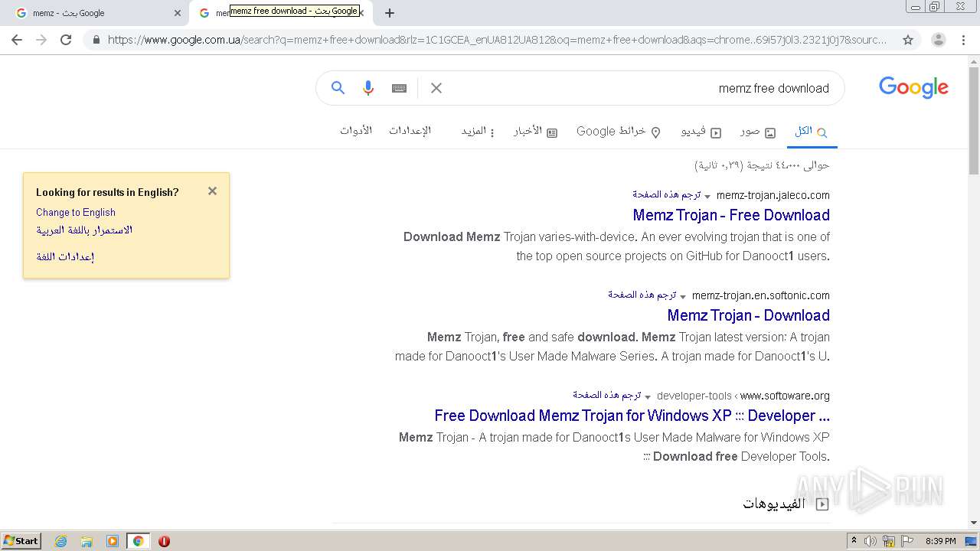
Task: Click the memz-trojan.jaleco.com URL text
Action: (x=773, y=195)
